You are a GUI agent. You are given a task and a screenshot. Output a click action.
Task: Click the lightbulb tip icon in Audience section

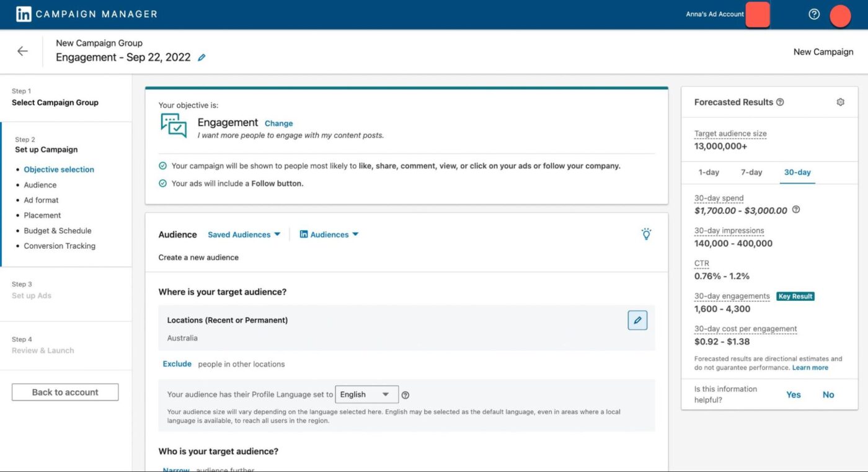coord(646,234)
